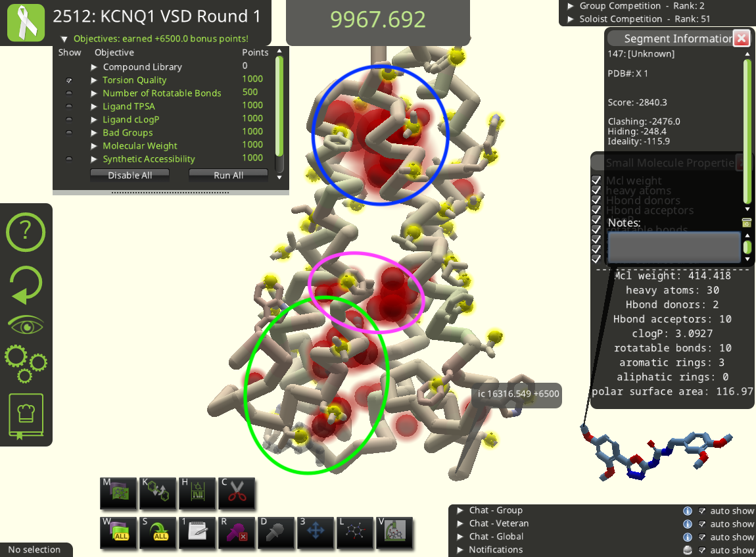This screenshot has width=756, height=557.
Task: Expand the Compound Library objective
Action: pos(95,67)
